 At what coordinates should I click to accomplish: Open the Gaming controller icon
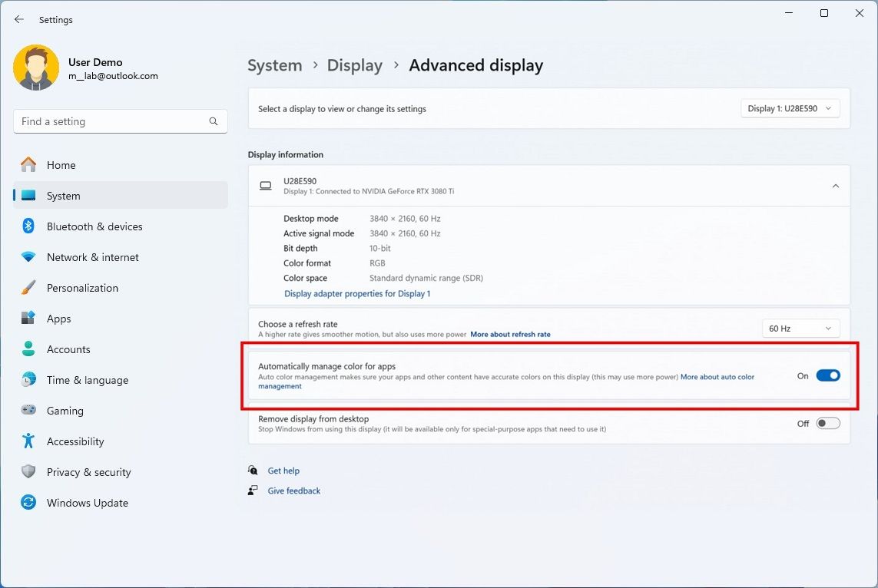click(28, 411)
